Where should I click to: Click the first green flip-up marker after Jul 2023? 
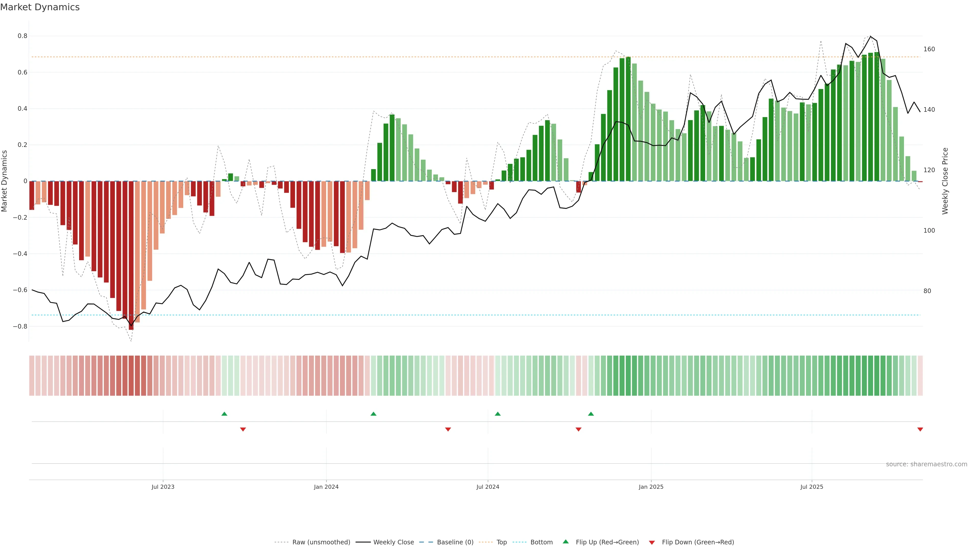224,414
